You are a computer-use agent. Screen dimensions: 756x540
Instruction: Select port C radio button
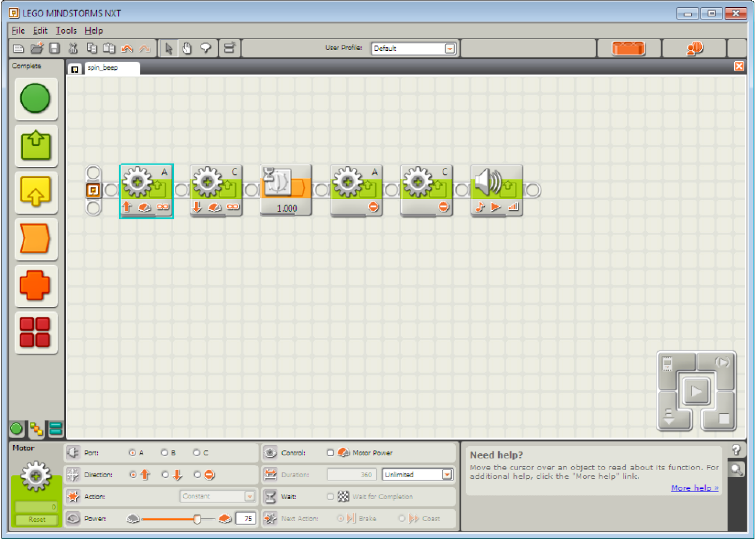click(197, 453)
